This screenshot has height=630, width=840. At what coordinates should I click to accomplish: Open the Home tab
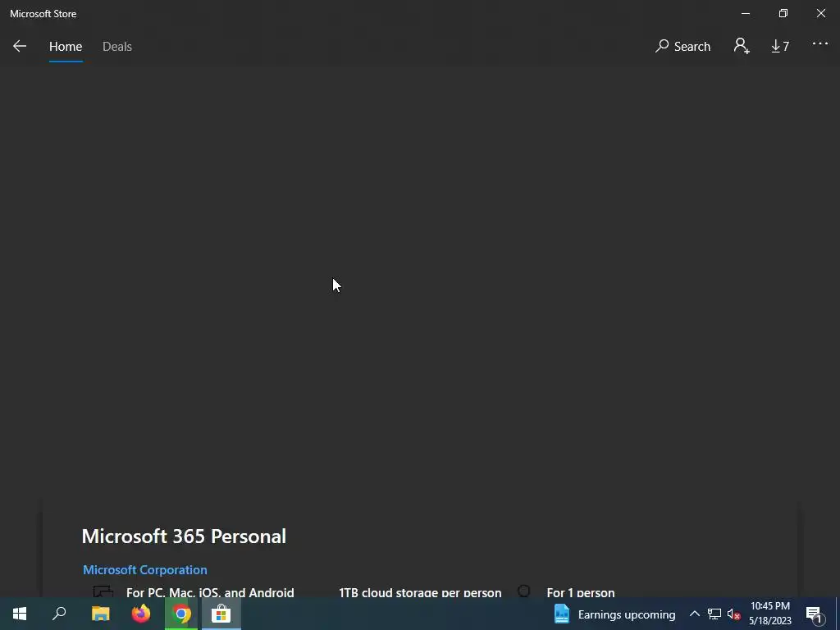(66, 47)
